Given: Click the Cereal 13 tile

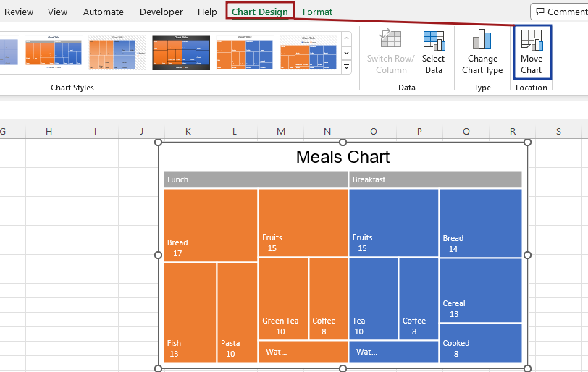Looking at the screenshot, I should pos(481,290).
